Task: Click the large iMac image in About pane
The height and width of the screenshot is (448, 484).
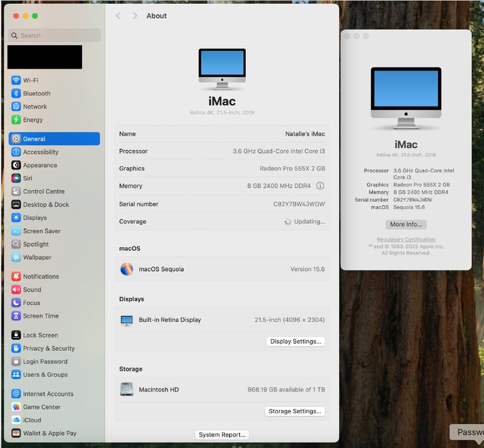Action: (x=222, y=69)
